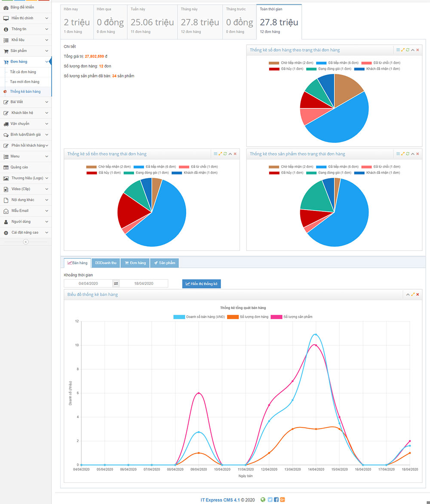Click the swap arrows between the dates
430x504 pixels.
pyautogui.click(x=116, y=284)
